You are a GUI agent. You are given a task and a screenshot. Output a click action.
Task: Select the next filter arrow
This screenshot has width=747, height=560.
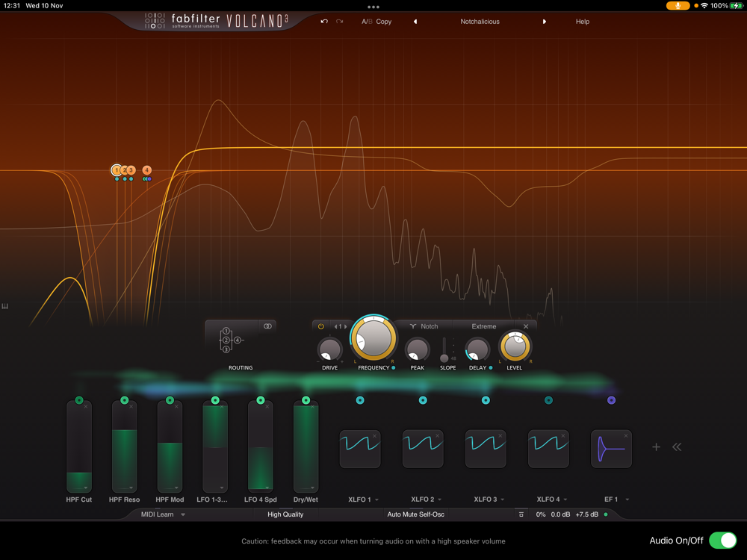pyautogui.click(x=345, y=327)
